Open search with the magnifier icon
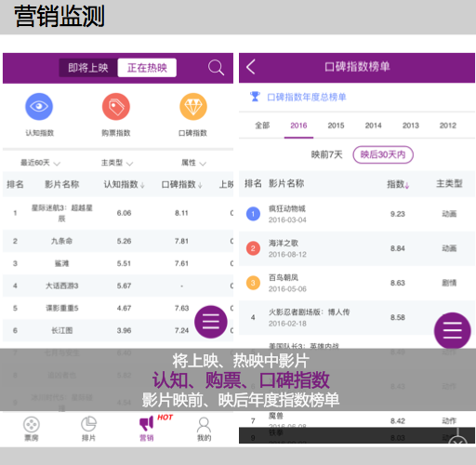476x465 pixels. tap(216, 68)
